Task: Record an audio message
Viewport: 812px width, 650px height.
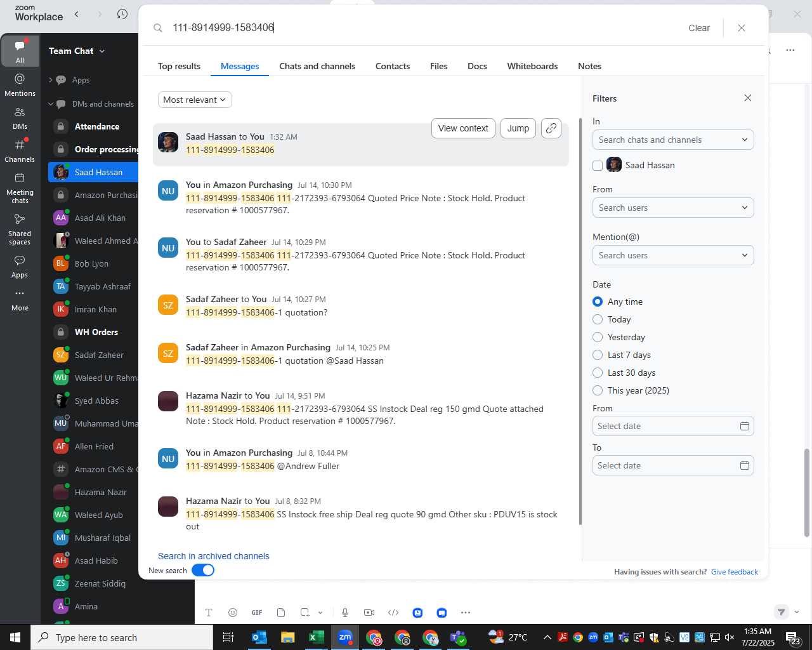Action: [345, 613]
